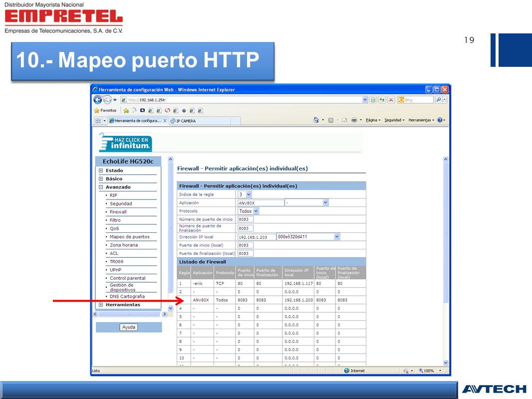This screenshot has width=532, height=399.
Task: Click Dirección IP local field 192.168.1.203
Action: [257, 237]
